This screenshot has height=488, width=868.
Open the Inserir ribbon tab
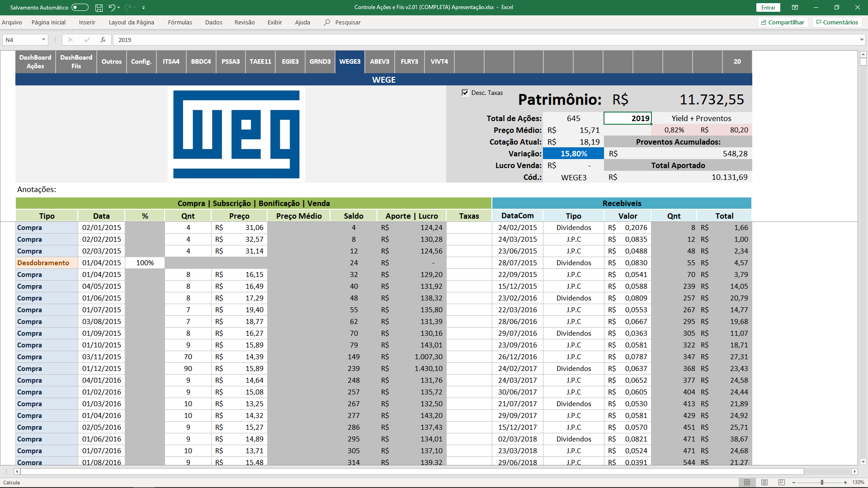[87, 22]
